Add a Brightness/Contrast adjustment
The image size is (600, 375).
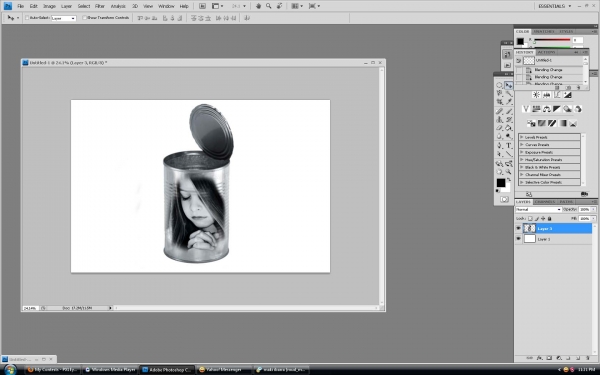pos(536,95)
